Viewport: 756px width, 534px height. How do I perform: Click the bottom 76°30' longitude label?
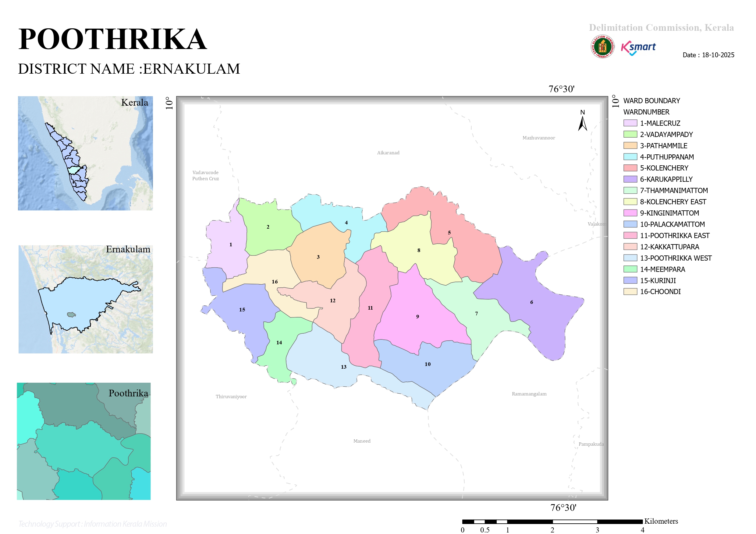click(x=563, y=507)
